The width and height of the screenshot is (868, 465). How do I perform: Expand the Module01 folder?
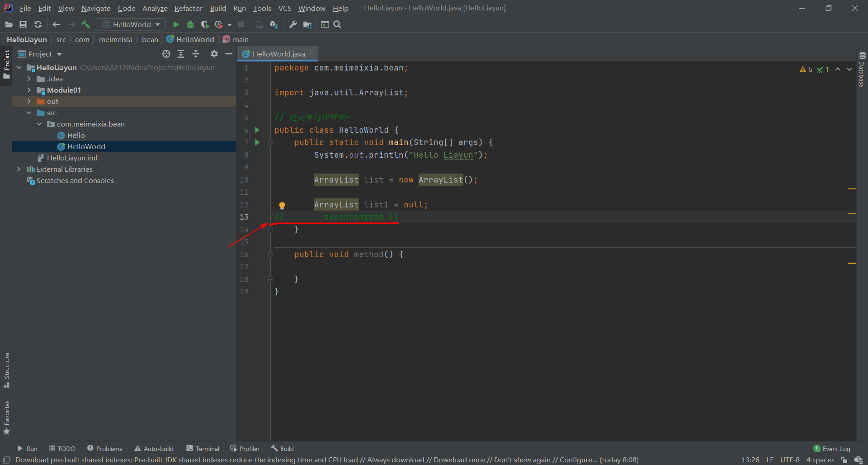[x=29, y=90]
